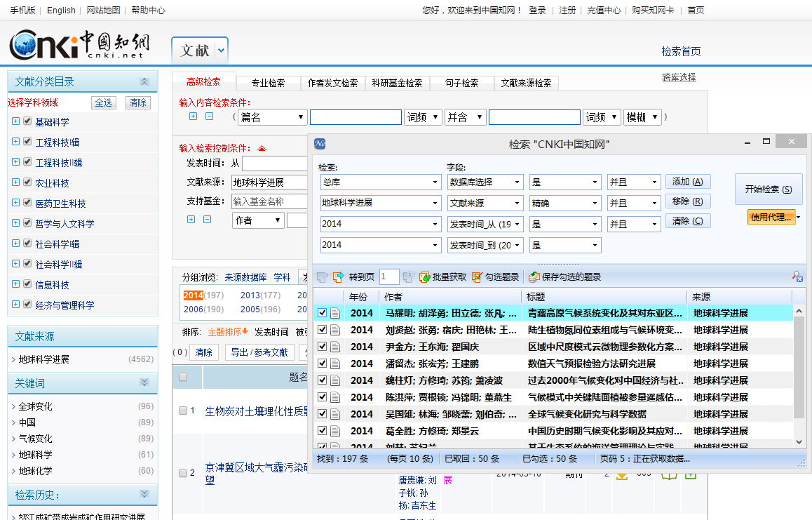Screen dimensions: 812x520
Task: Uncheck the 医药卫生科技 category checkbox
Action: pos(27,203)
